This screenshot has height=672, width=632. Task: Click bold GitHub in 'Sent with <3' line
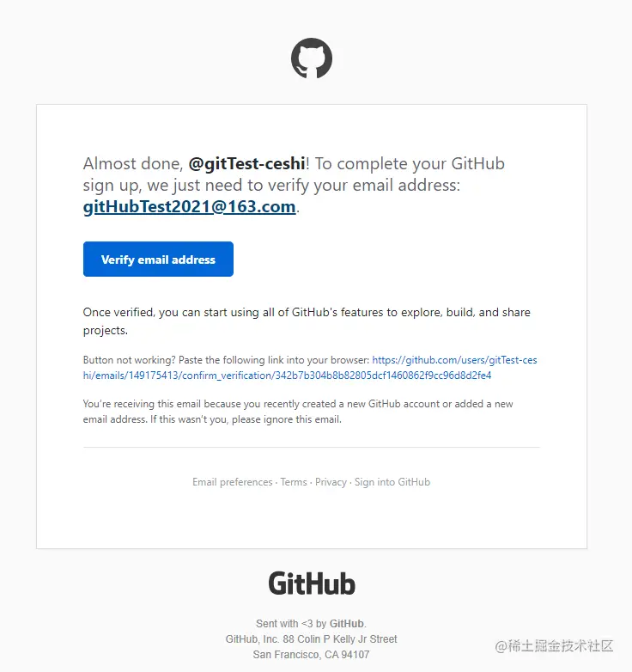pyautogui.click(x=346, y=624)
